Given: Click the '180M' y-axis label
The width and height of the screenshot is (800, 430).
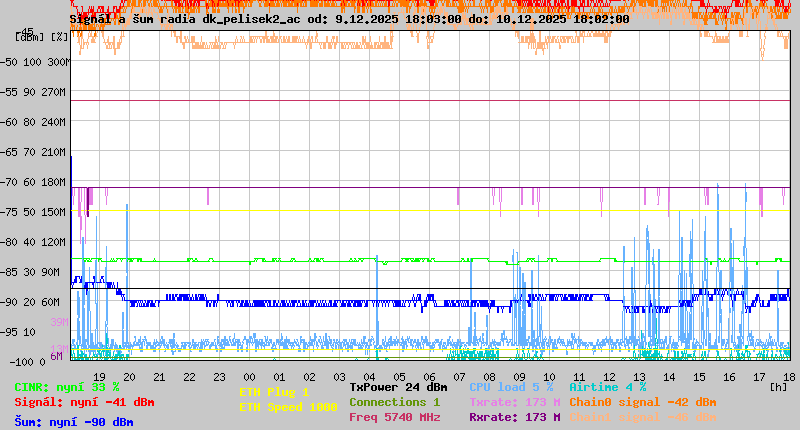Looking at the screenshot, I should pyautogui.click(x=57, y=182).
